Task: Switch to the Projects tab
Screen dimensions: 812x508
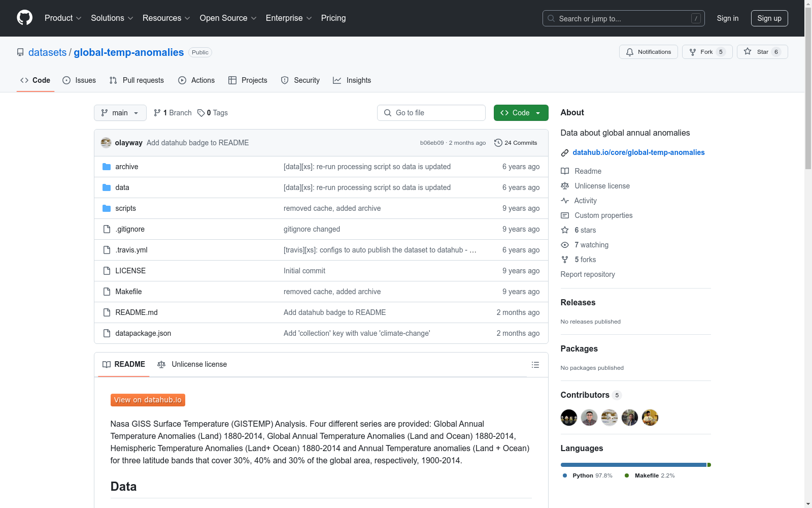Action: pos(248,80)
